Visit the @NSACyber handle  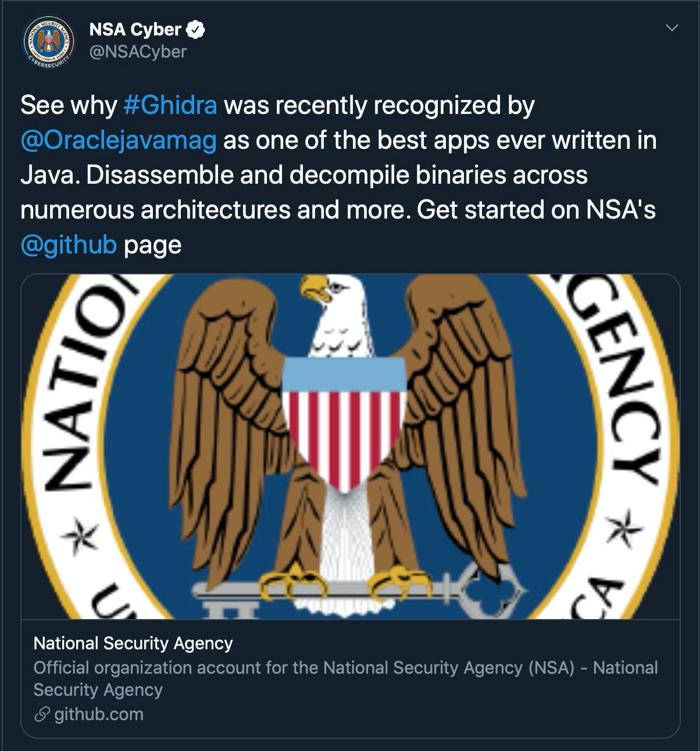point(138,52)
